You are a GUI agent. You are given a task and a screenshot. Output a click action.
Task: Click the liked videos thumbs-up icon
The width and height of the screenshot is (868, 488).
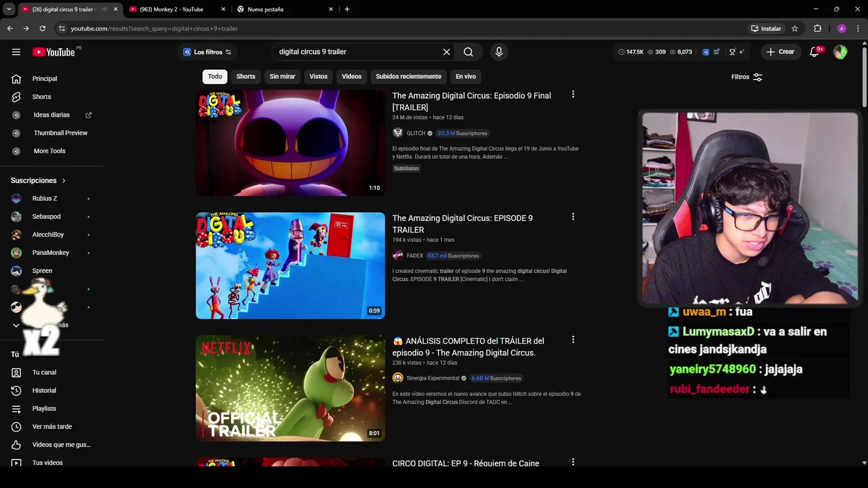[x=16, y=445]
